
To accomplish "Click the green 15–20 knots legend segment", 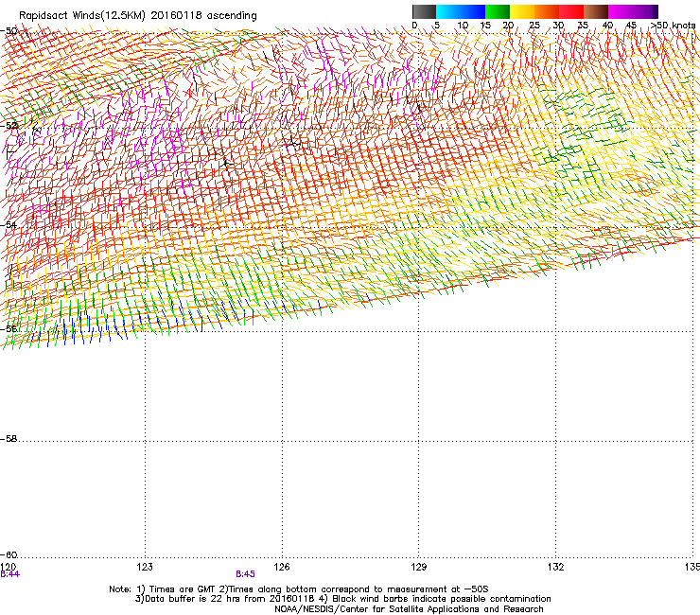I will click(x=498, y=12).
